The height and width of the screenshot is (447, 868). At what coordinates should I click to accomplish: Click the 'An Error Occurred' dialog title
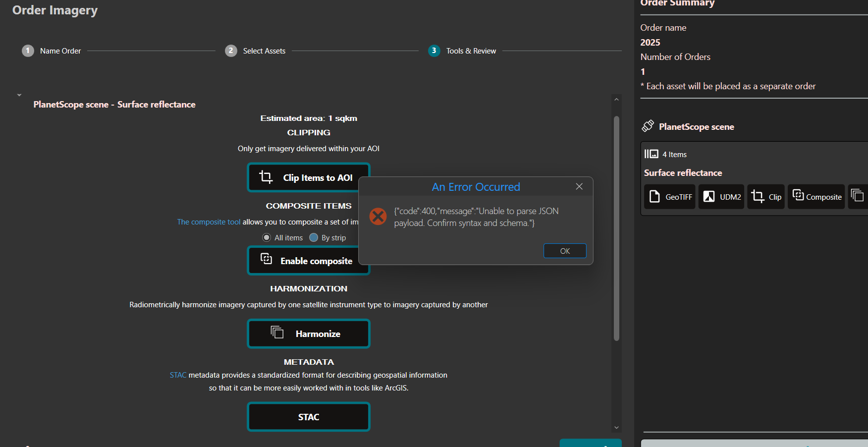pos(476,187)
